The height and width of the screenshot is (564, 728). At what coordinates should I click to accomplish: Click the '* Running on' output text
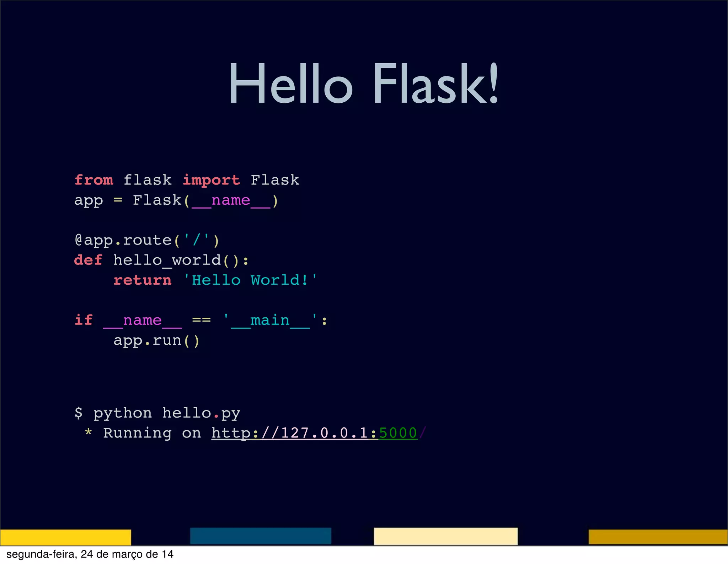143,433
